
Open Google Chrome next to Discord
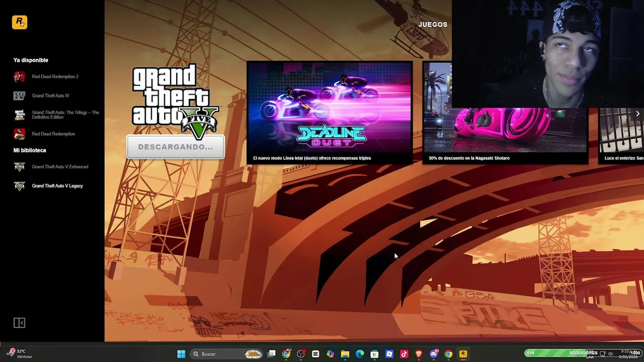point(448,354)
